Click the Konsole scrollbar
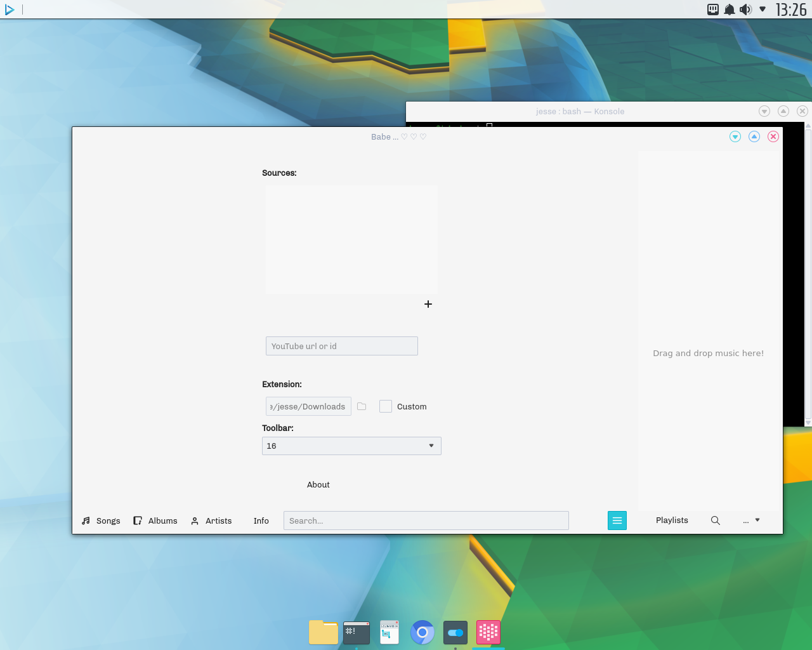 point(808,274)
